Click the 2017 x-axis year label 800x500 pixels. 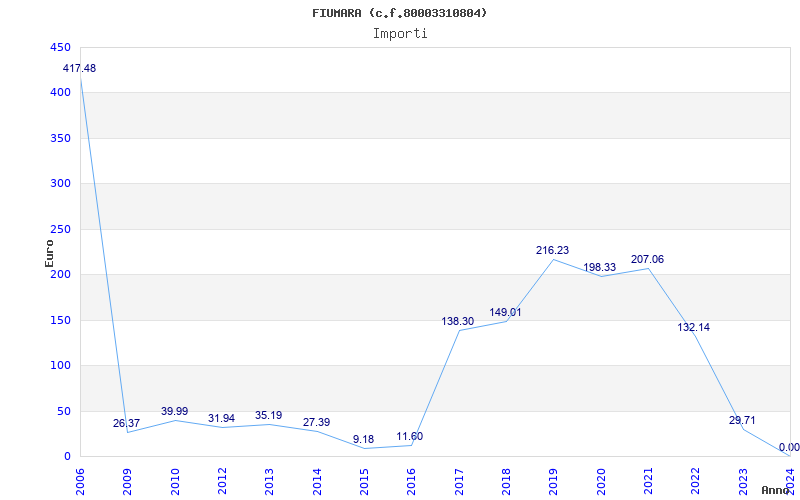coord(459,481)
